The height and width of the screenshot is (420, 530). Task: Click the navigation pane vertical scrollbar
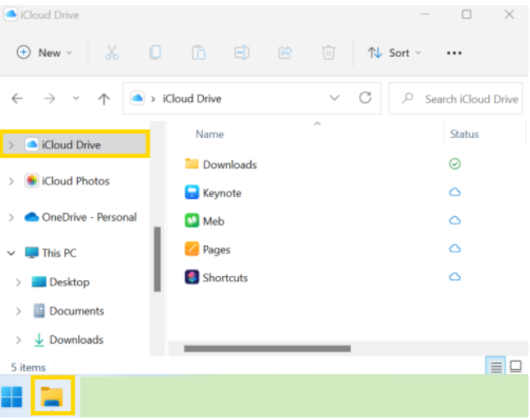[x=157, y=259]
